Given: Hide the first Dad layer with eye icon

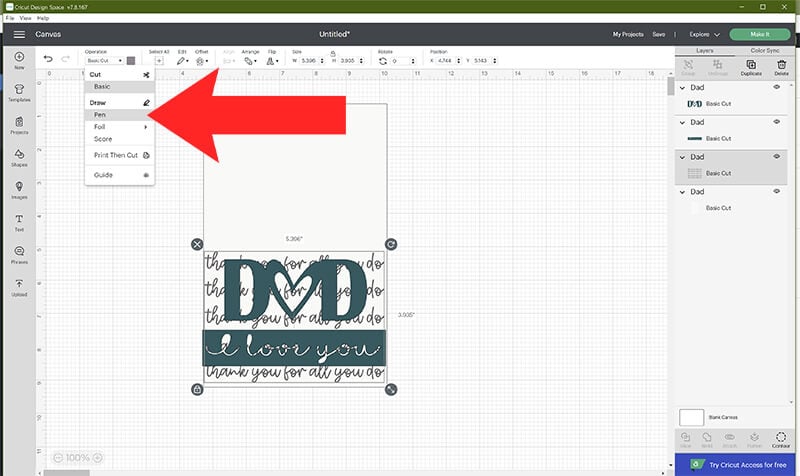Looking at the screenshot, I should (x=777, y=87).
